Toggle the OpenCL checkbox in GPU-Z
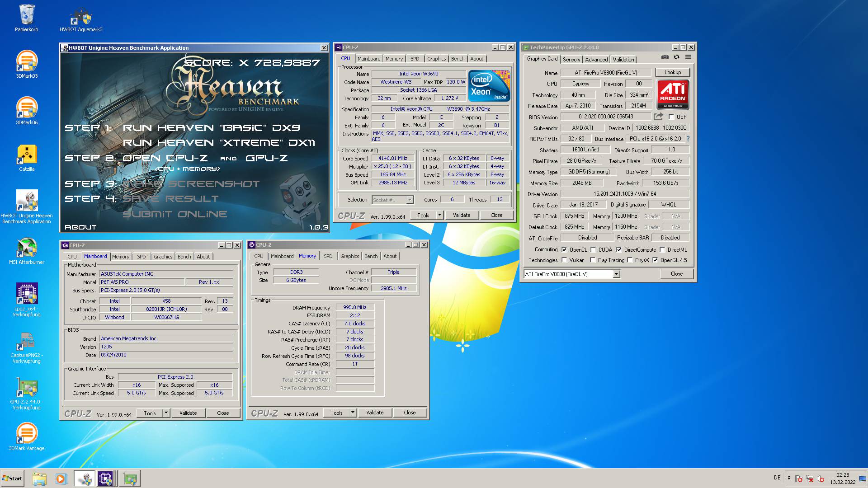Screen dimensions: 868x488 (x=564, y=249)
